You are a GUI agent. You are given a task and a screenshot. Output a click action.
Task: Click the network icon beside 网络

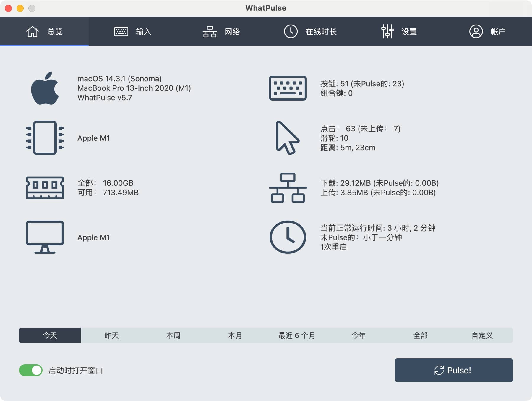click(x=210, y=31)
